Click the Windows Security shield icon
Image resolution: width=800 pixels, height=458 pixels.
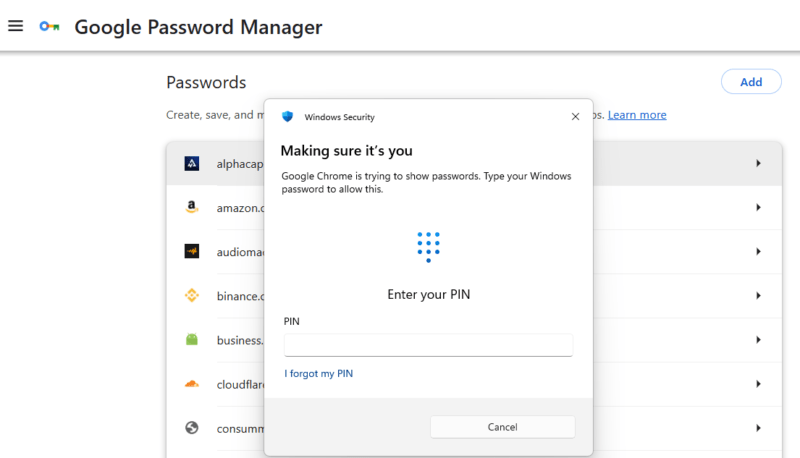[x=288, y=117]
